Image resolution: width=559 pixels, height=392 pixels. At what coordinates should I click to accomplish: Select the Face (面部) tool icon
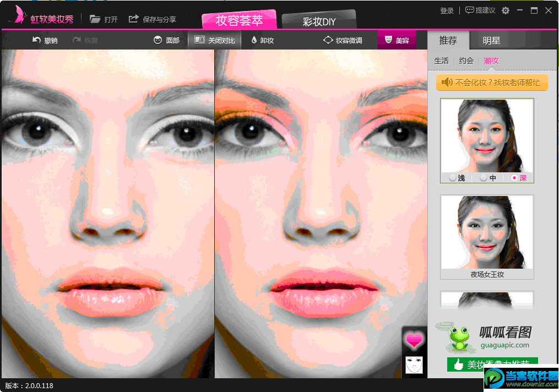(158, 40)
